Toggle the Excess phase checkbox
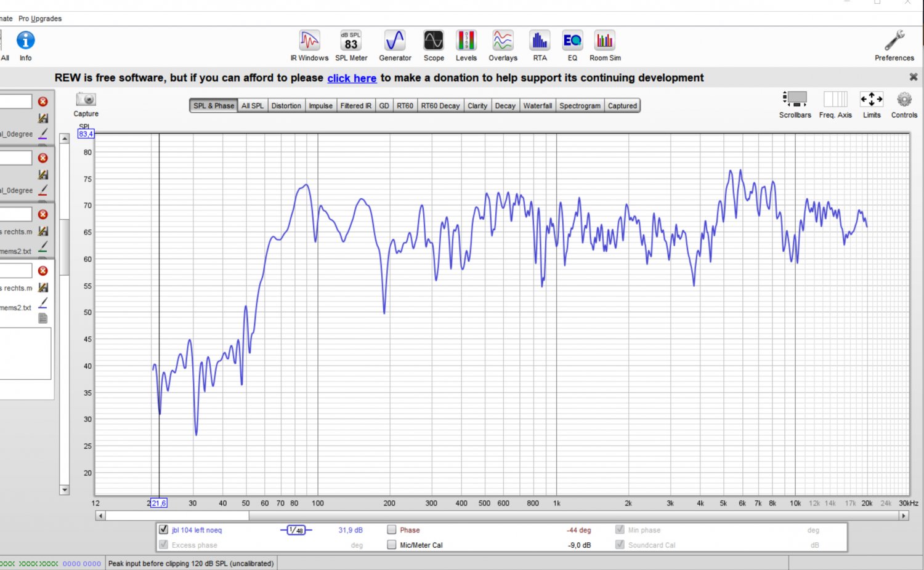 pyautogui.click(x=163, y=545)
